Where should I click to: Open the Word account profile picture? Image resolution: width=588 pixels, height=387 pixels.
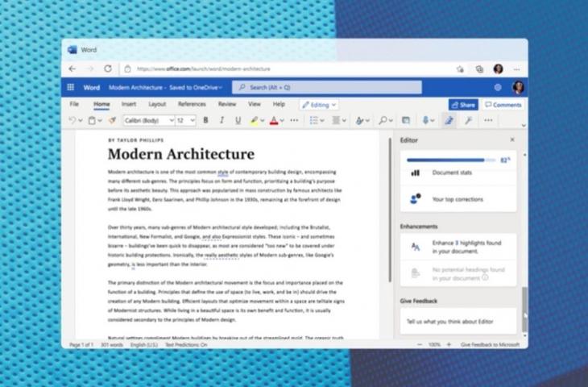(x=518, y=87)
